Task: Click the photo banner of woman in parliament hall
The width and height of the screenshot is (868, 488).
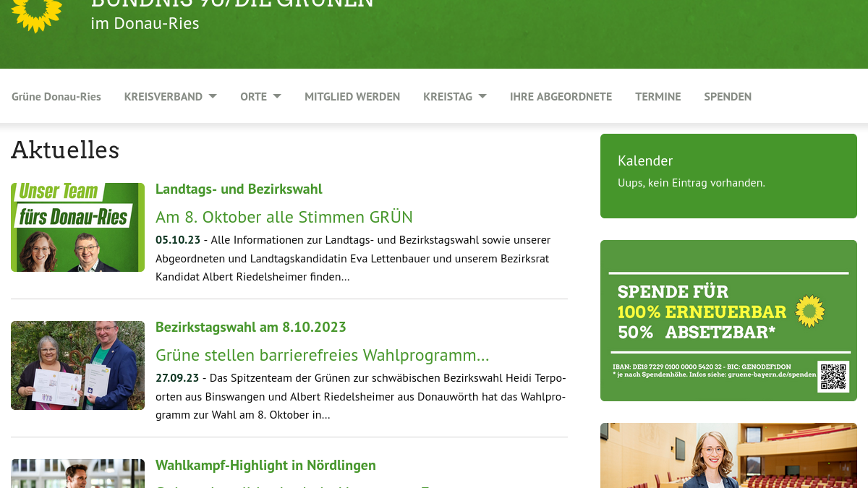Action: [728, 455]
